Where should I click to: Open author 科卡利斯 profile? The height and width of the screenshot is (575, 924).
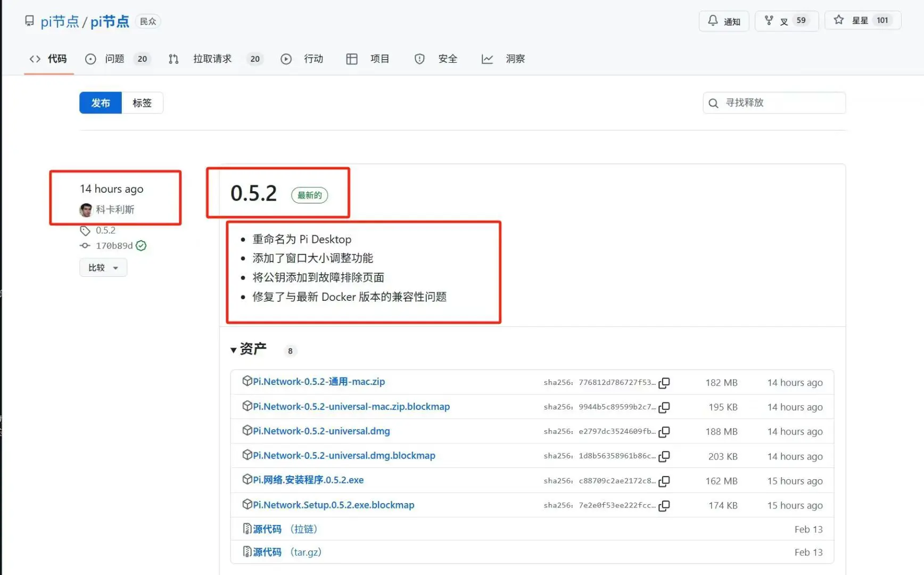point(115,210)
